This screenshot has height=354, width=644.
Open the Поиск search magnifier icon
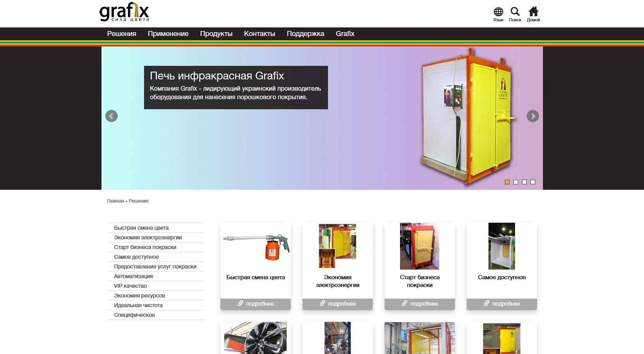(515, 12)
